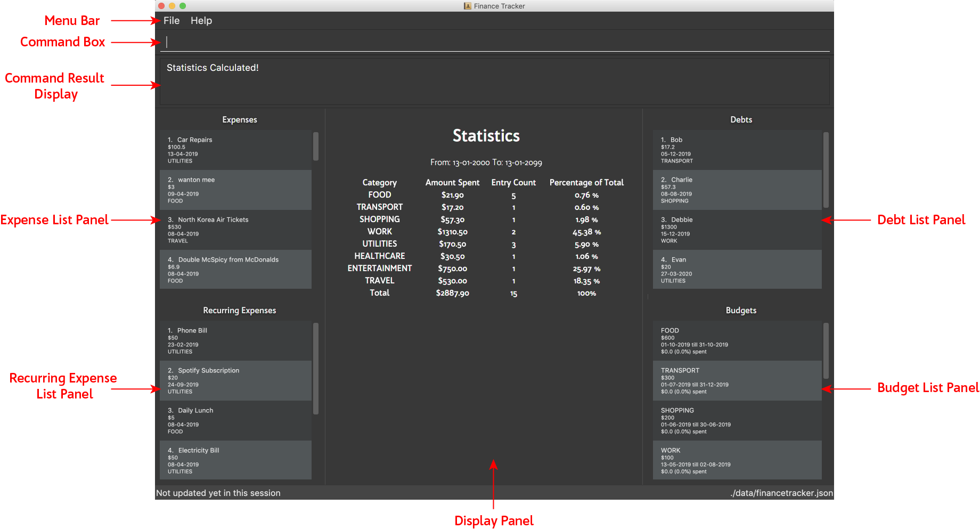Select the Double McSpicy from McDonalds expense
This screenshot has height=529, width=980.
[x=235, y=270]
